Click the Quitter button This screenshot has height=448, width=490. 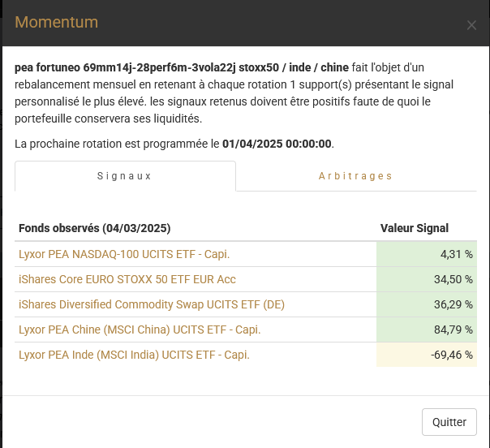[x=449, y=422]
